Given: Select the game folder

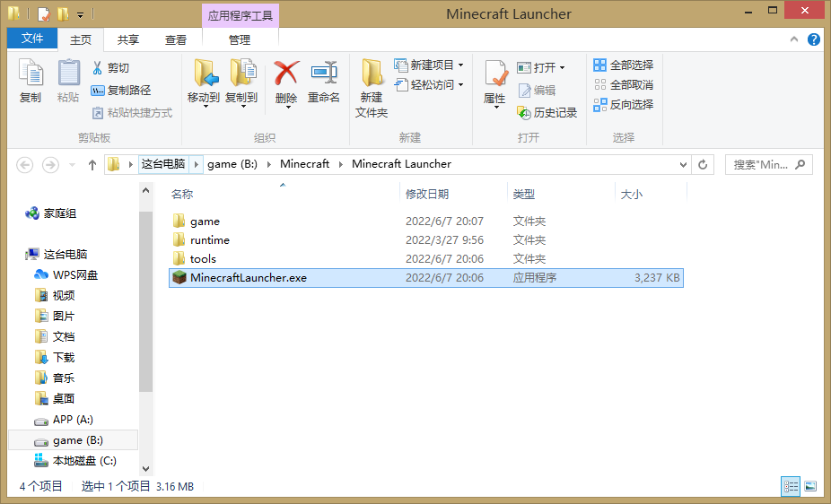Looking at the screenshot, I should click(x=426, y=222).
